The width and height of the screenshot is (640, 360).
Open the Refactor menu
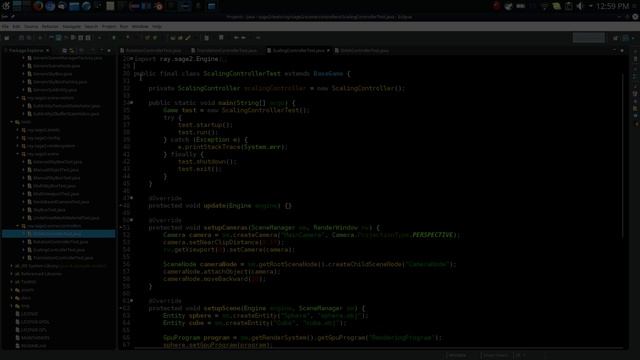pyautogui.click(x=50, y=27)
